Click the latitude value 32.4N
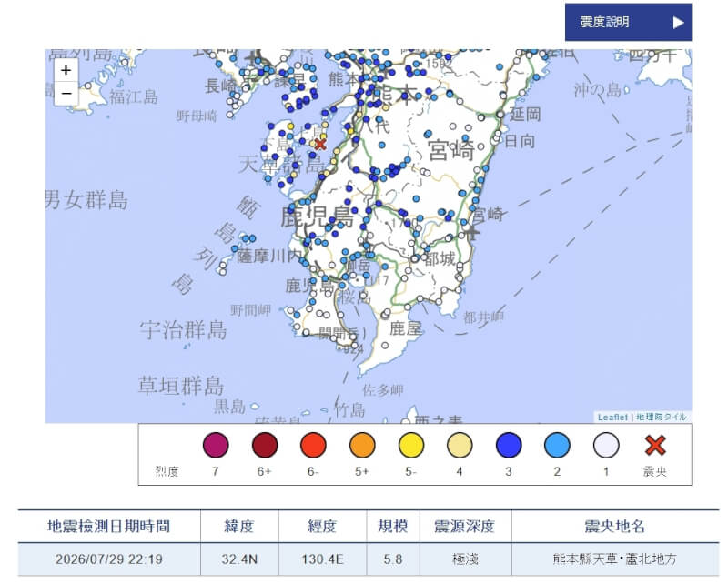Viewport: 728px width, 584px height. [239, 559]
